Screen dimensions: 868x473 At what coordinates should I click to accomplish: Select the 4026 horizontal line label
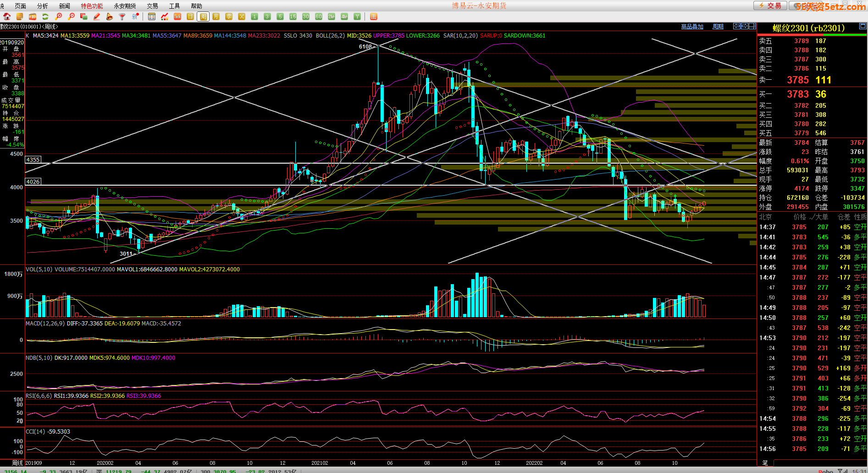pyautogui.click(x=33, y=181)
